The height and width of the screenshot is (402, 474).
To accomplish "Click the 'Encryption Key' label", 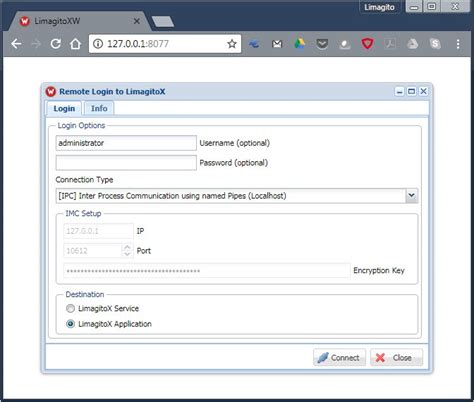I will click(379, 270).
